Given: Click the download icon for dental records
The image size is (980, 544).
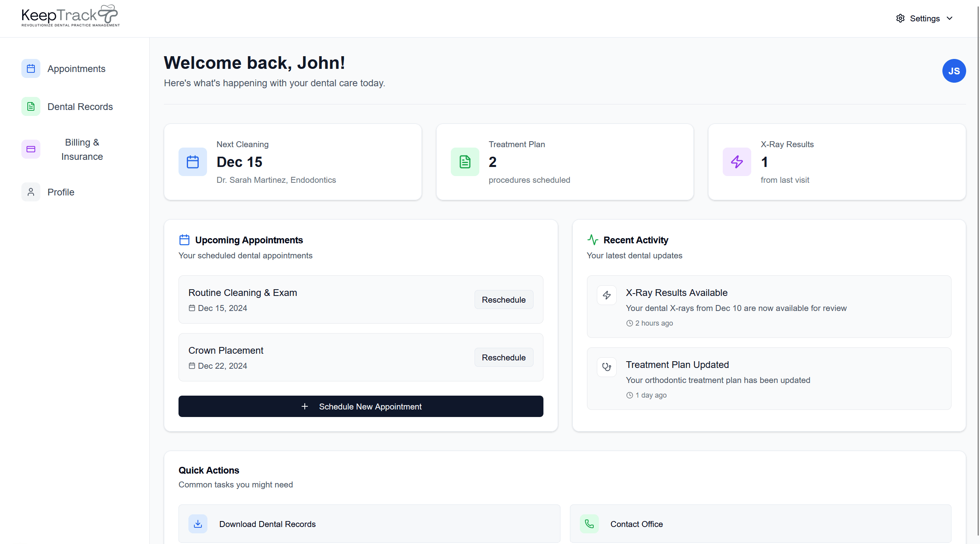Looking at the screenshot, I should tap(198, 524).
